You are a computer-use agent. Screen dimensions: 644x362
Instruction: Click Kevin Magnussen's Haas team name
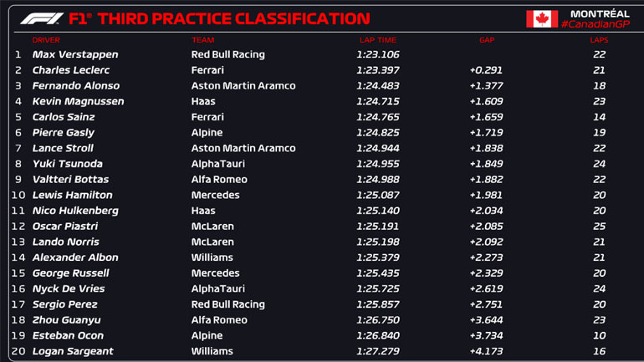point(203,101)
